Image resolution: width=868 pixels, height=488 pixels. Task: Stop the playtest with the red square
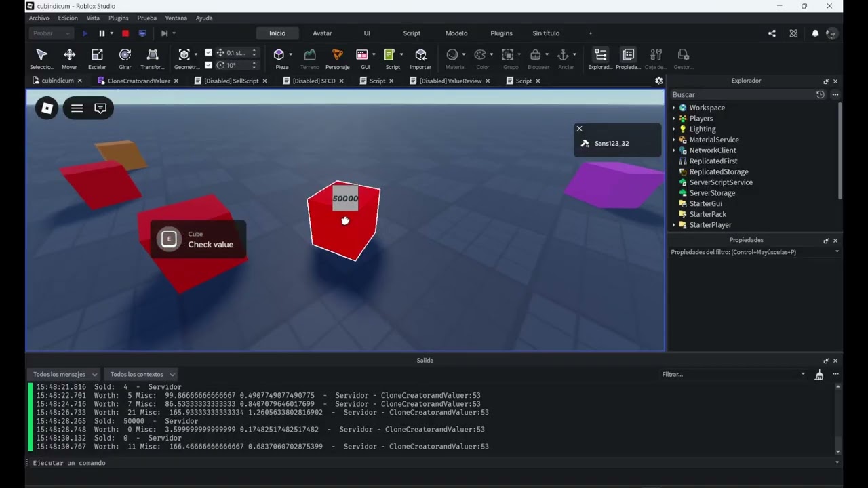(125, 33)
